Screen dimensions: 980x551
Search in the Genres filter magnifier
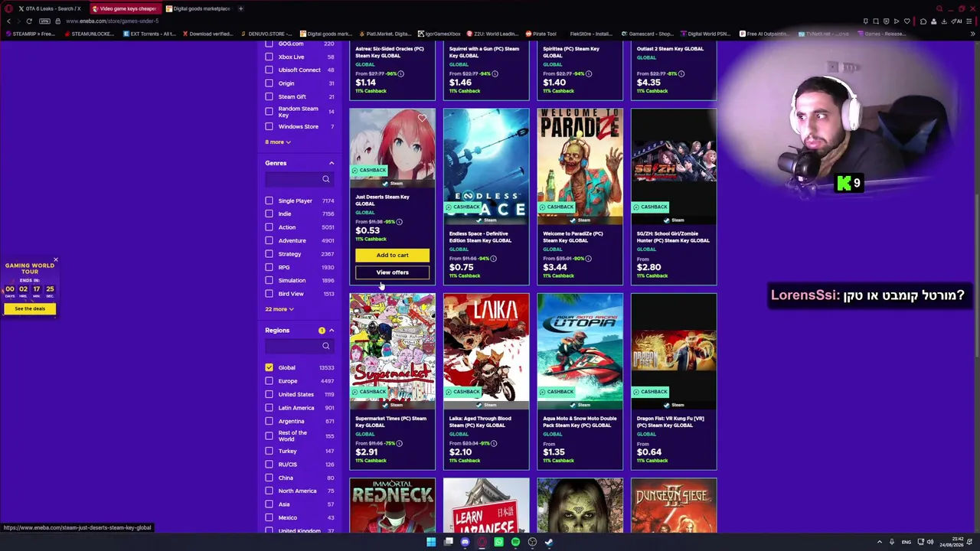(x=326, y=179)
